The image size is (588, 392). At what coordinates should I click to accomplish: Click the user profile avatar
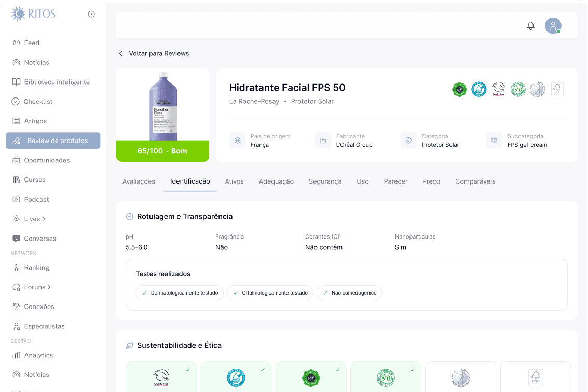tap(553, 25)
